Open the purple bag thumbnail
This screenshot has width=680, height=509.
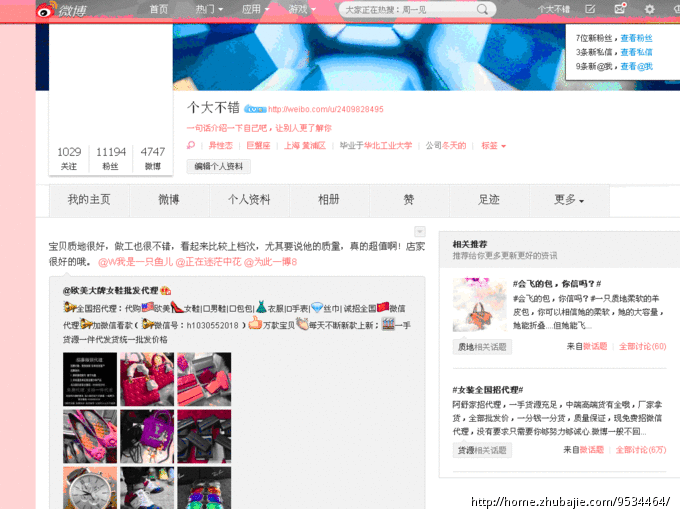pos(147,437)
